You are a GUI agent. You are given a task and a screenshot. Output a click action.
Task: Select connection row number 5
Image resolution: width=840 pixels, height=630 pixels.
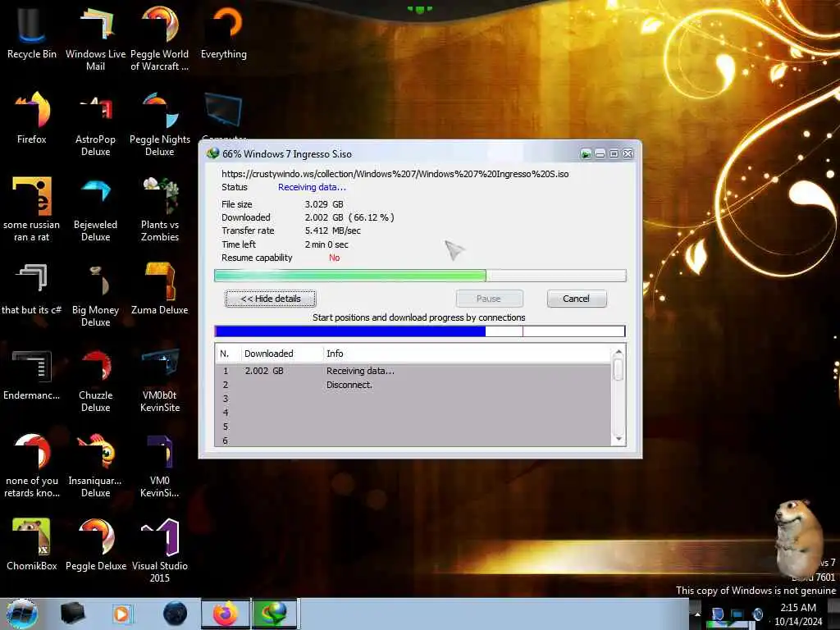pyautogui.click(x=413, y=427)
